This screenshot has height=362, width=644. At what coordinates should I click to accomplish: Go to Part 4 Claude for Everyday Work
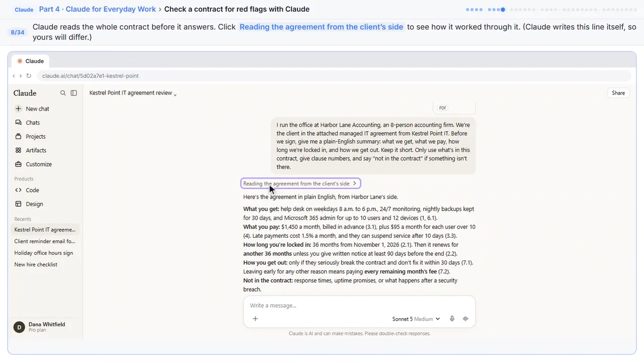click(98, 9)
